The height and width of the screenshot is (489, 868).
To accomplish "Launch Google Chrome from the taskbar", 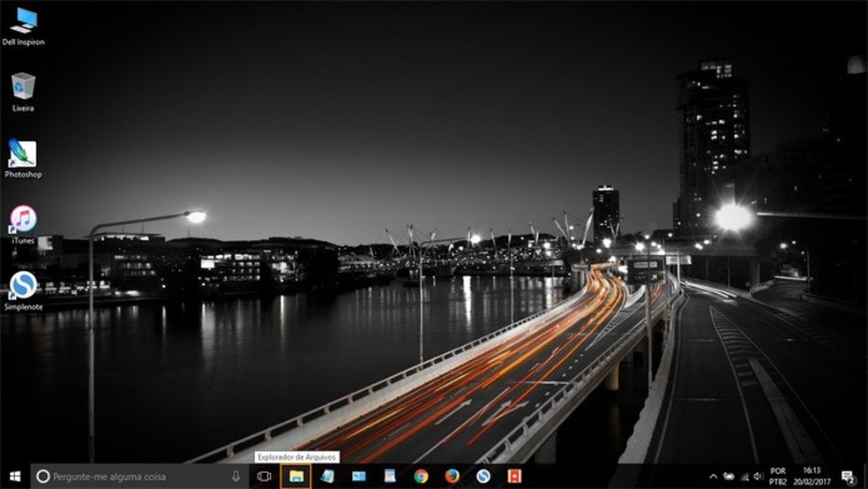I will (x=421, y=477).
